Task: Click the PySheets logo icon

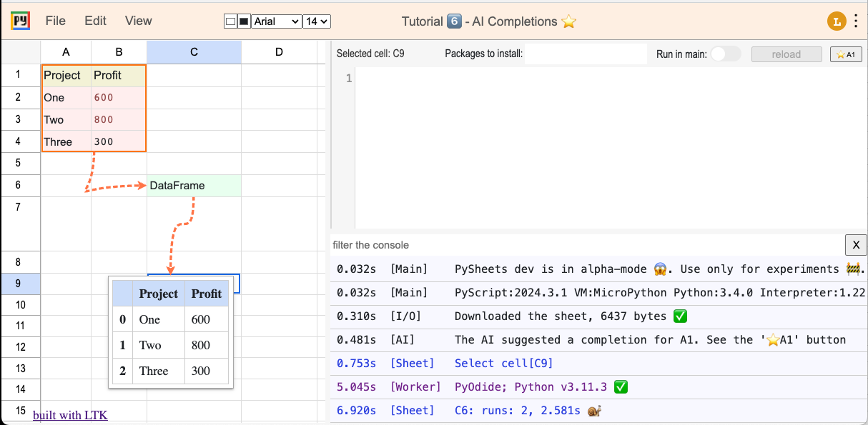Action: [x=20, y=21]
